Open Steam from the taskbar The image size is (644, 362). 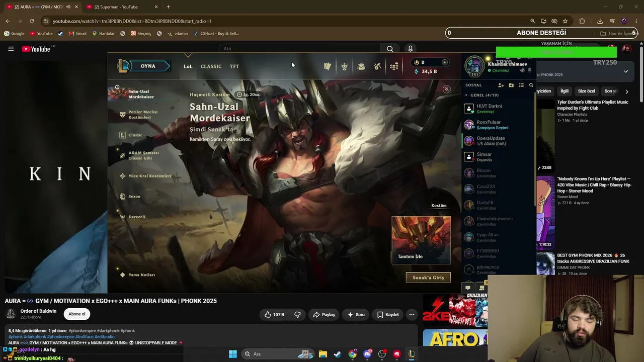coord(337,354)
